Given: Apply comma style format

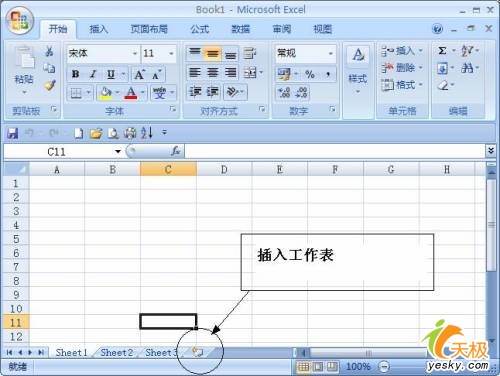Looking at the screenshot, I should (x=328, y=74).
